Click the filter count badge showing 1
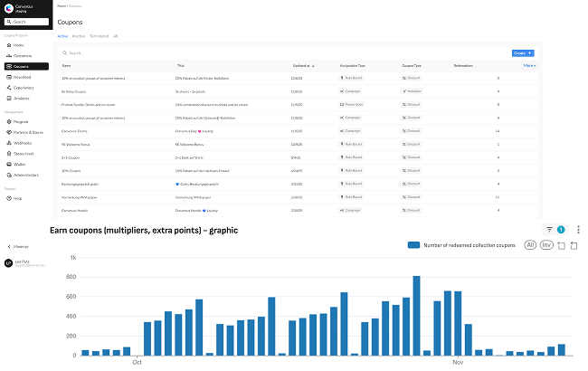The height and width of the screenshot is (371, 588). coord(561,230)
